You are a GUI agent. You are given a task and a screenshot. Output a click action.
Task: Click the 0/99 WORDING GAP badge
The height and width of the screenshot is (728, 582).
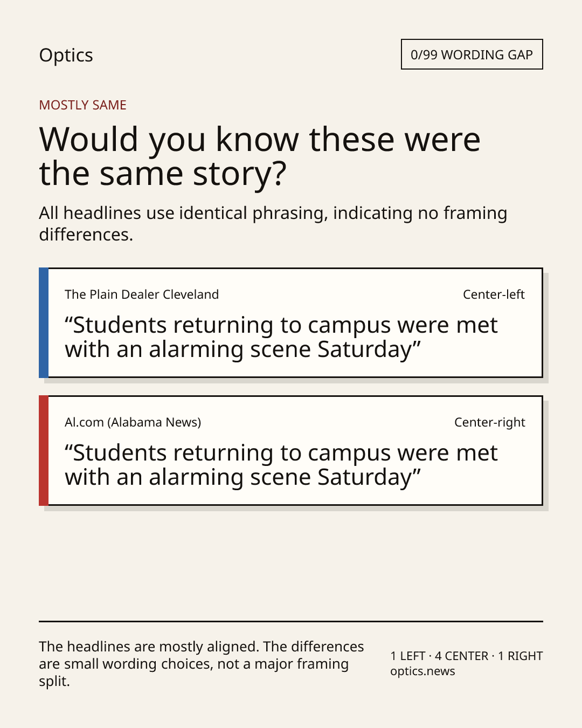click(x=472, y=54)
